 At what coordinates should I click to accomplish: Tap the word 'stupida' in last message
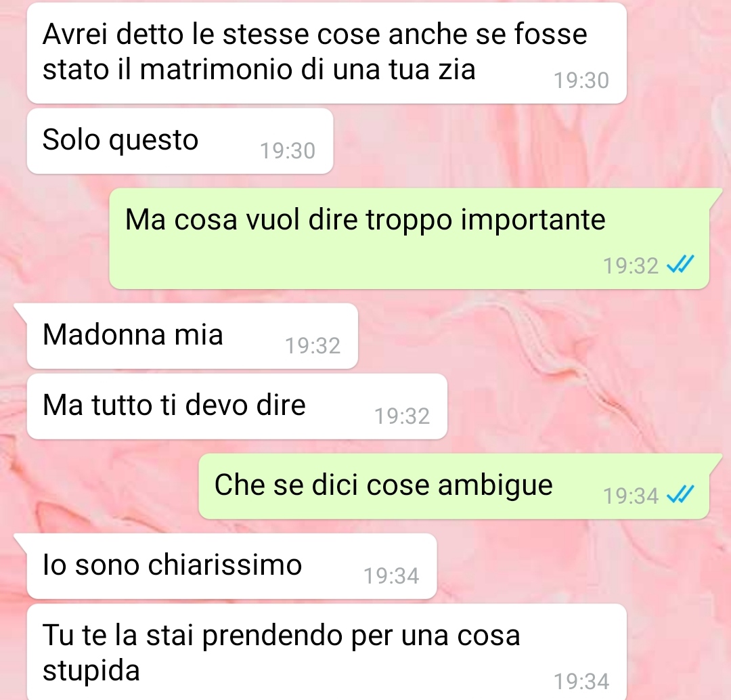click(x=91, y=672)
